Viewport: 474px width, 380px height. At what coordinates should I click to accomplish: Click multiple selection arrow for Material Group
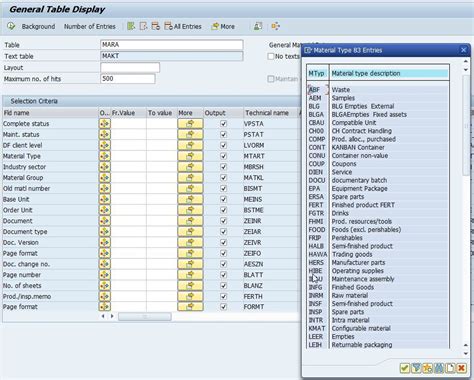pos(190,178)
